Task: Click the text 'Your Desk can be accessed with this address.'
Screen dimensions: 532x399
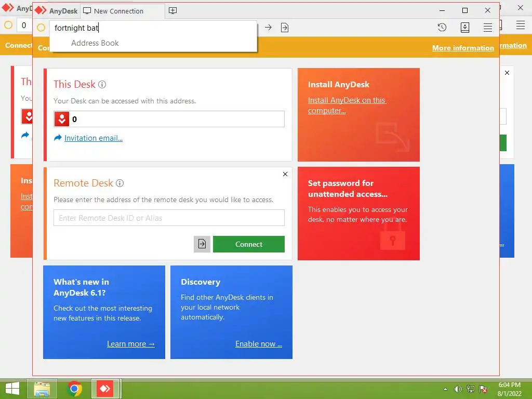Action: (x=125, y=101)
